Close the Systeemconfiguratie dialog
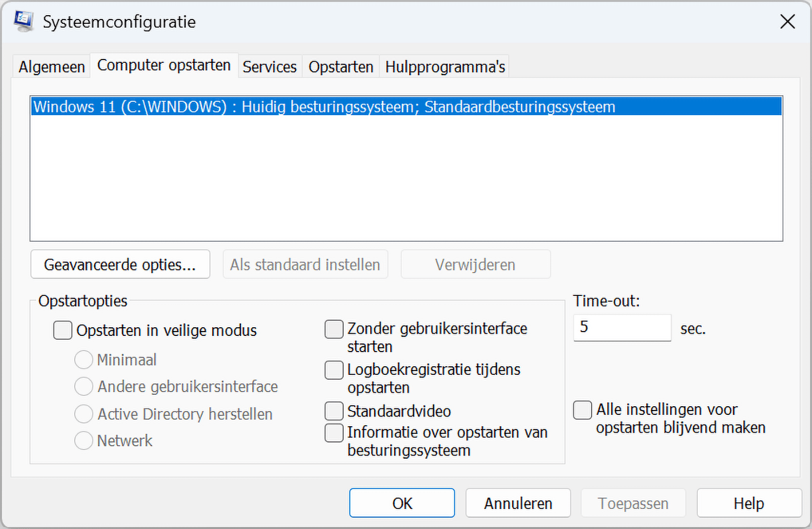This screenshot has width=812, height=529. tap(787, 22)
